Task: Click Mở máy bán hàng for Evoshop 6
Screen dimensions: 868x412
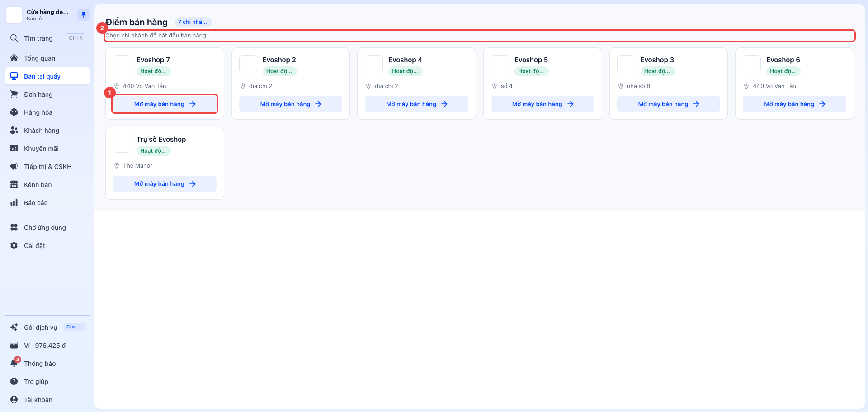Action: (794, 104)
